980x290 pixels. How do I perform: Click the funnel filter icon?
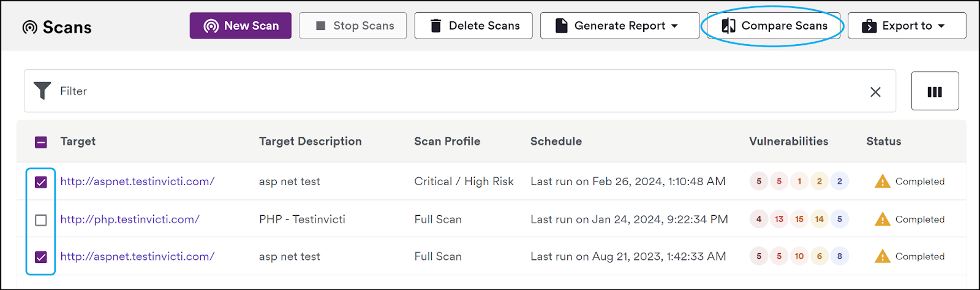point(42,91)
